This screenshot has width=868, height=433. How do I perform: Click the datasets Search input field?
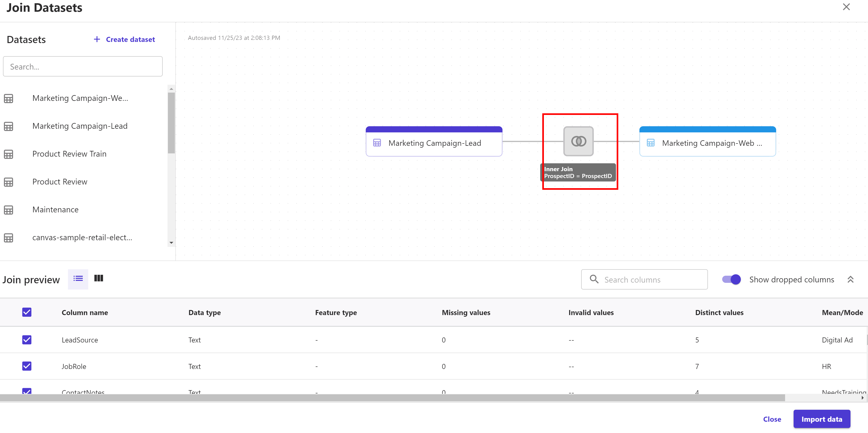(x=83, y=67)
